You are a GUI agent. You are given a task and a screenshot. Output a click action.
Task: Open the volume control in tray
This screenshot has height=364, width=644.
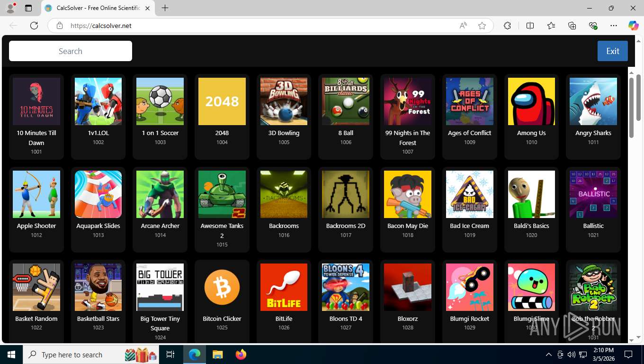point(572,355)
